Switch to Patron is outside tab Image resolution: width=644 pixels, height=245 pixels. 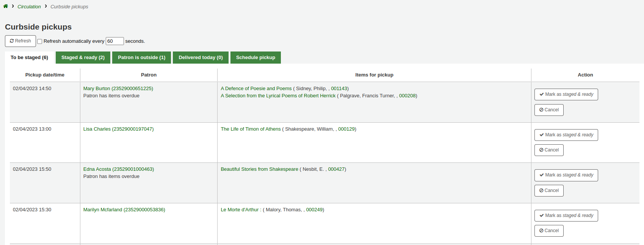coord(141,58)
